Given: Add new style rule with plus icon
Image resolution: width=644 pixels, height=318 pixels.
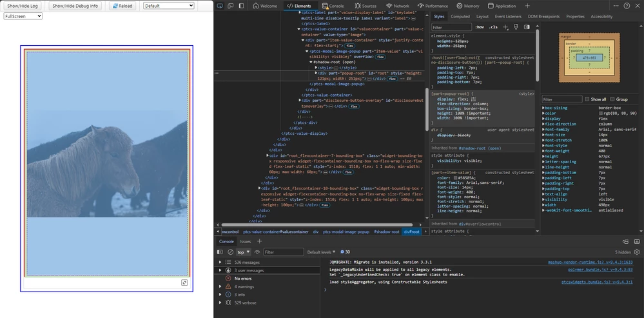Looking at the screenshot, I should point(505,27).
